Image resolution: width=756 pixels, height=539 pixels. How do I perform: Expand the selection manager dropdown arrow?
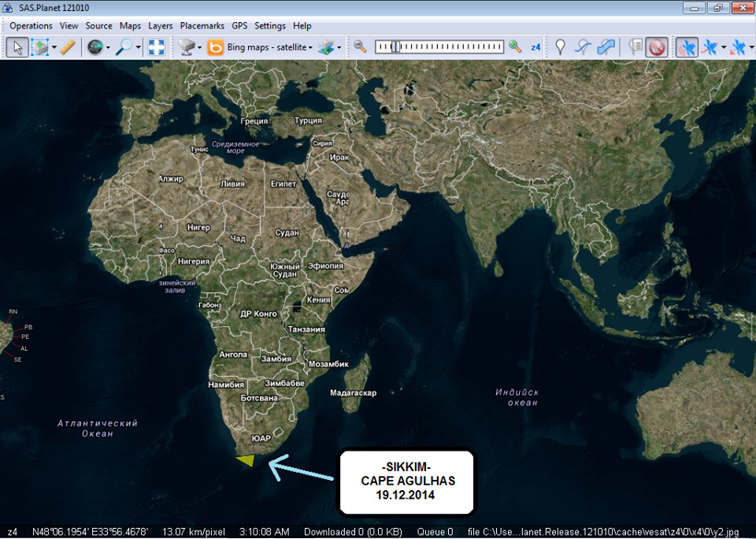click(x=54, y=47)
